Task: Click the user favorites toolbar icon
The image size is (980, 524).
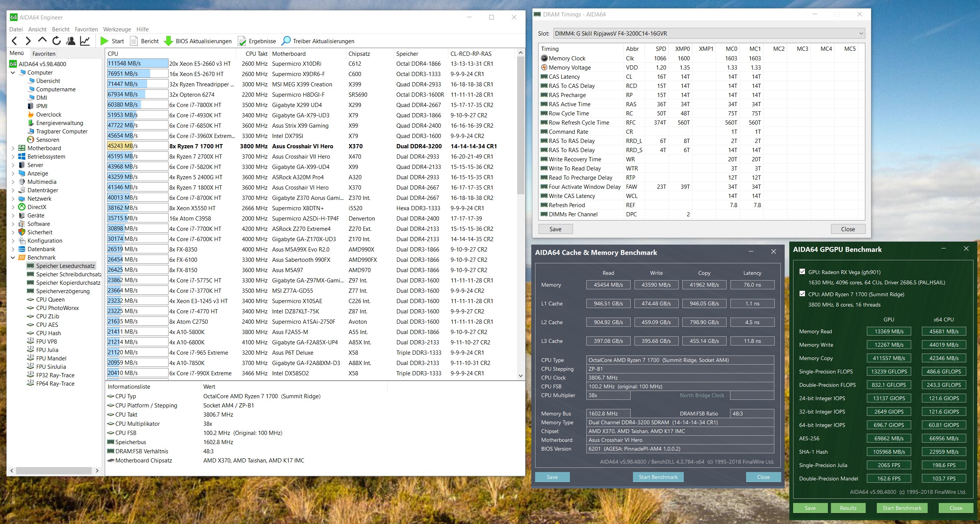Action: 71,41
